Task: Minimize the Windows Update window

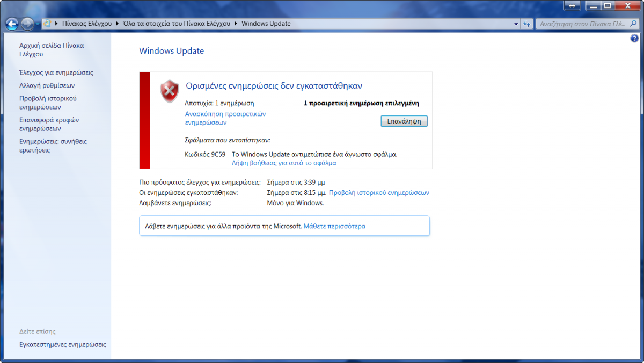Action: click(x=594, y=5)
